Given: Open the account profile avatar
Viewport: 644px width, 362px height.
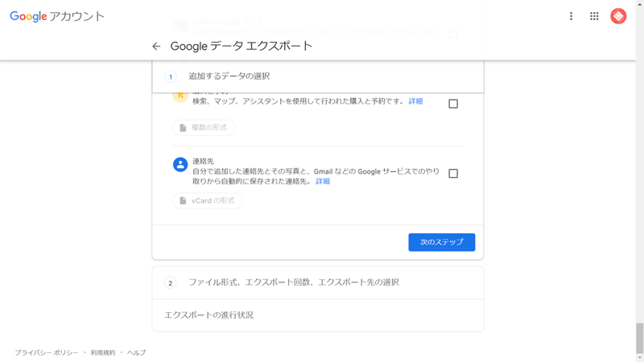Looking at the screenshot, I should click(618, 16).
